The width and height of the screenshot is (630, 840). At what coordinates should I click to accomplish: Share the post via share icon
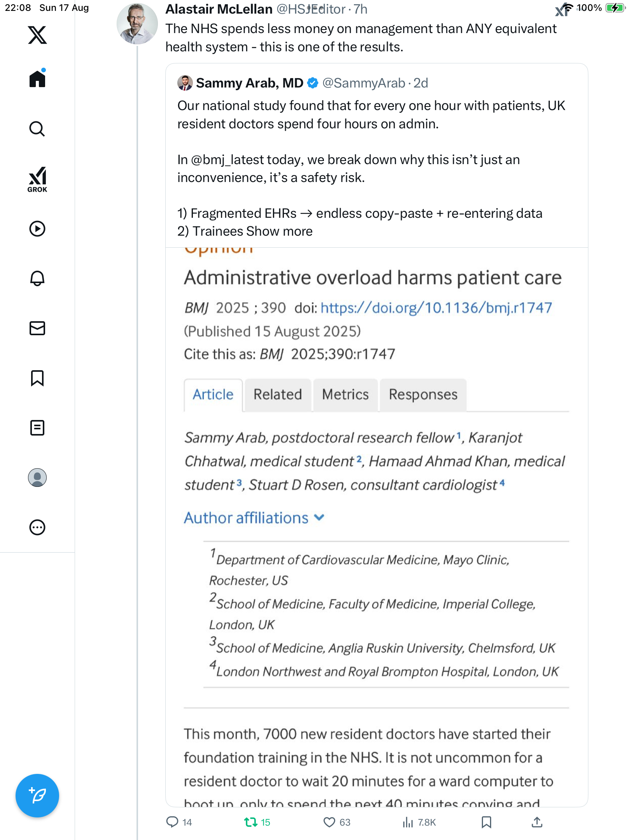tap(537, 822)
